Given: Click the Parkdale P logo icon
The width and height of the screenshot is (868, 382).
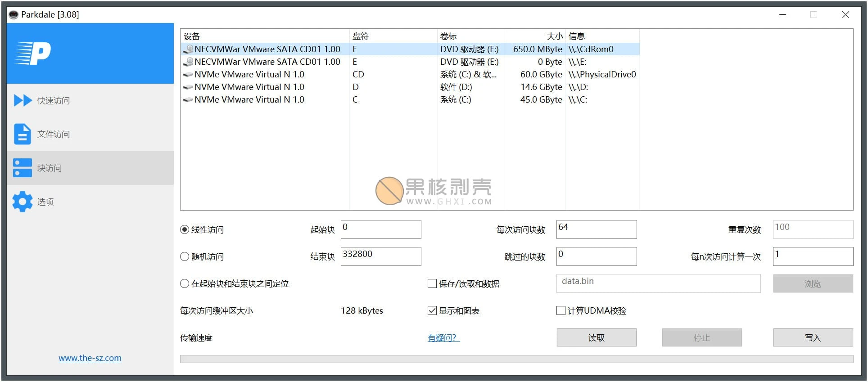Looking at the screenshot, I should pyautogui.click(x=33, y=54).
